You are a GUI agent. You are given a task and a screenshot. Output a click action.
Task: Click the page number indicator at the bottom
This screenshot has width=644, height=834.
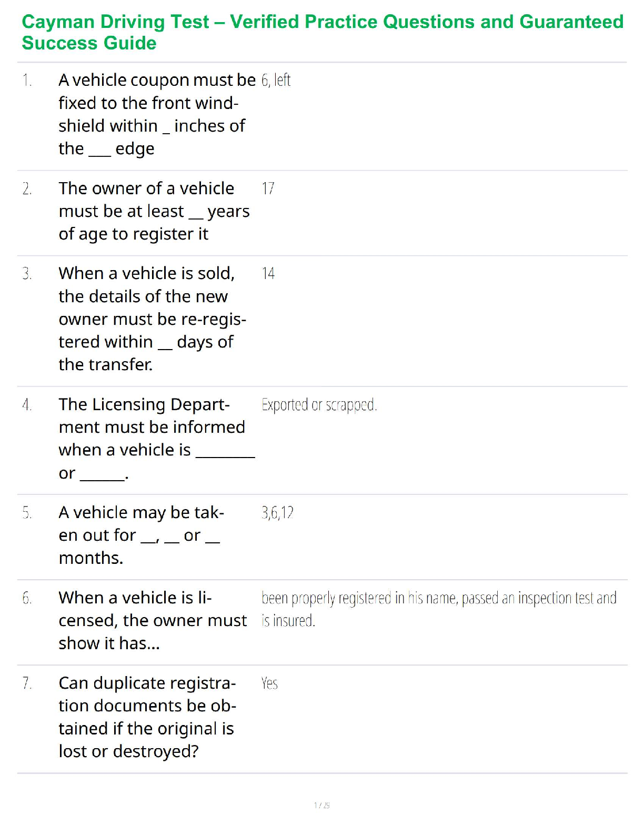click(x=321, y=805)
